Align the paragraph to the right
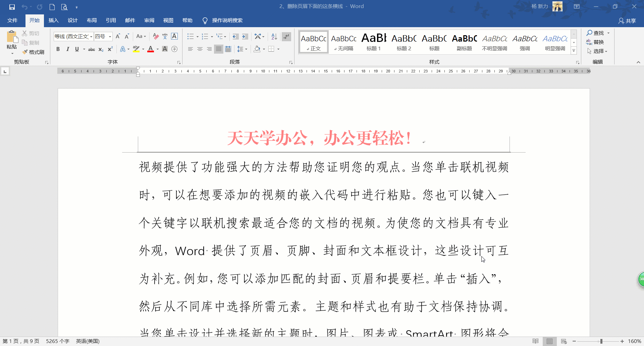This screenshot has width=644, height=346. coord(209,49)
